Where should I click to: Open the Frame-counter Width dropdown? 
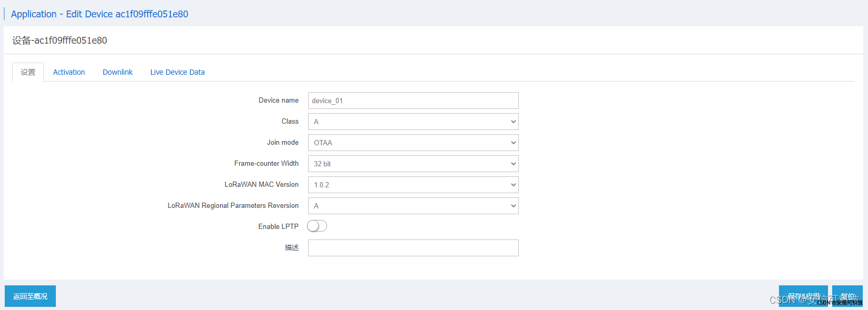[x=413, y=164]
